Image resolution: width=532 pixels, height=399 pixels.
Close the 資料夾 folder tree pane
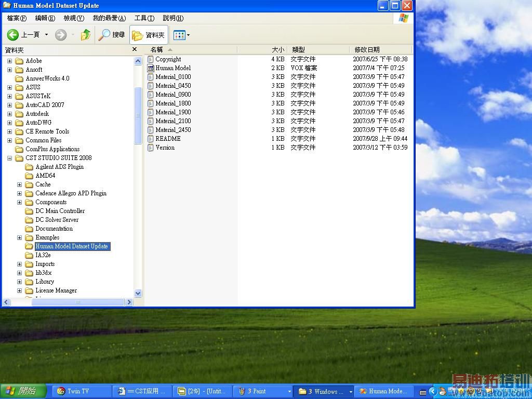135,49
